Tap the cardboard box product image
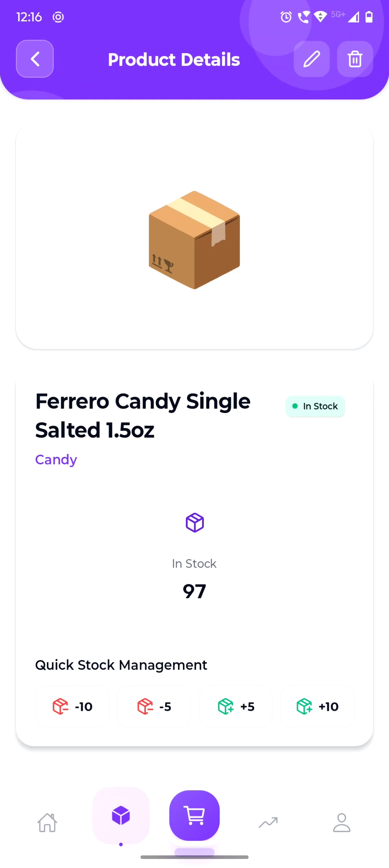Viewport: 389px width, 868px height. tap(194, 240)
